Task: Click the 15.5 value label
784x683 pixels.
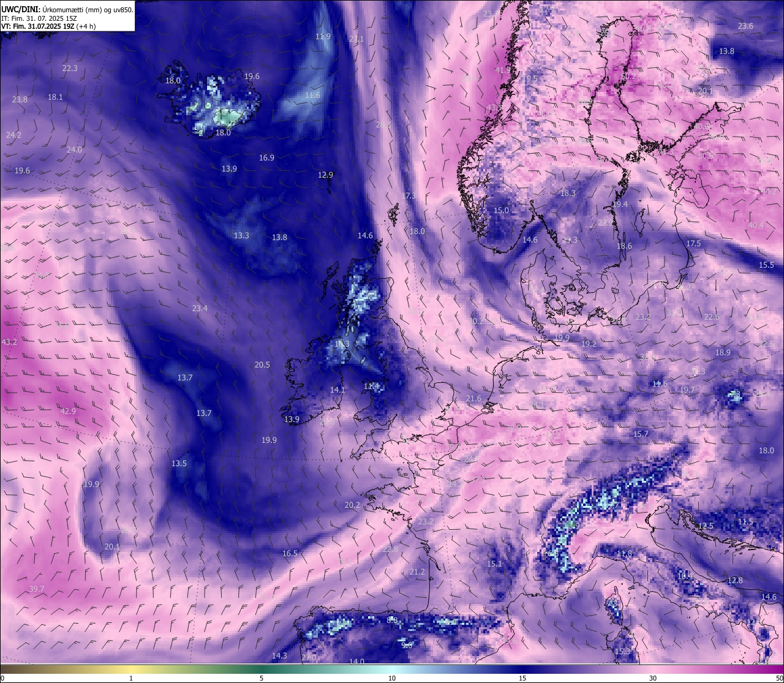Action: pyautogui.click(x=767, y=265)
